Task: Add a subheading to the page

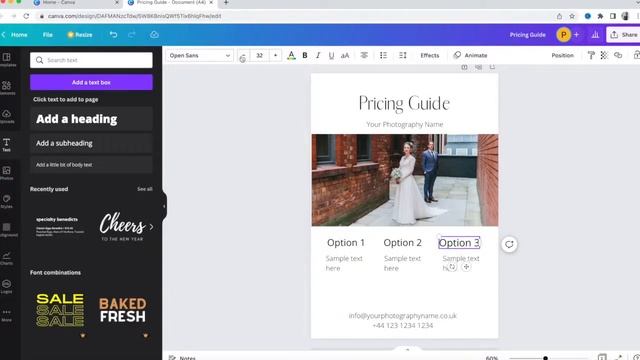Action: (x=91, y=143)
